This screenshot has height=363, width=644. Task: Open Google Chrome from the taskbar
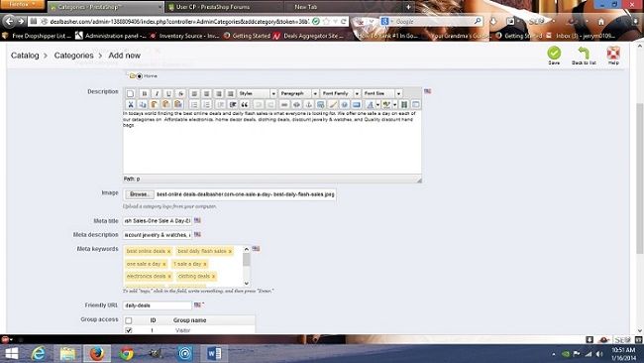pos(126,353)
